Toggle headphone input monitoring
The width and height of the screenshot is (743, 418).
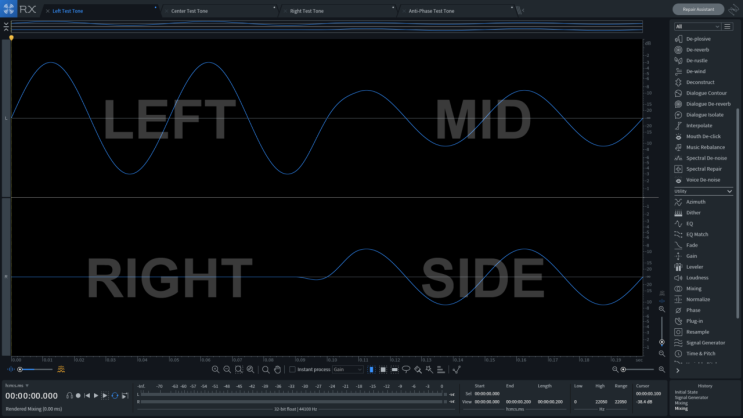coord(70,396)
